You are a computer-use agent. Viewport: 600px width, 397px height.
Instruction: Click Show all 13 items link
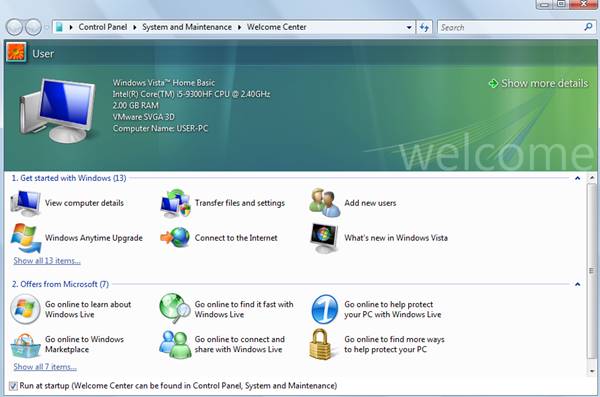tap(47, 261)
